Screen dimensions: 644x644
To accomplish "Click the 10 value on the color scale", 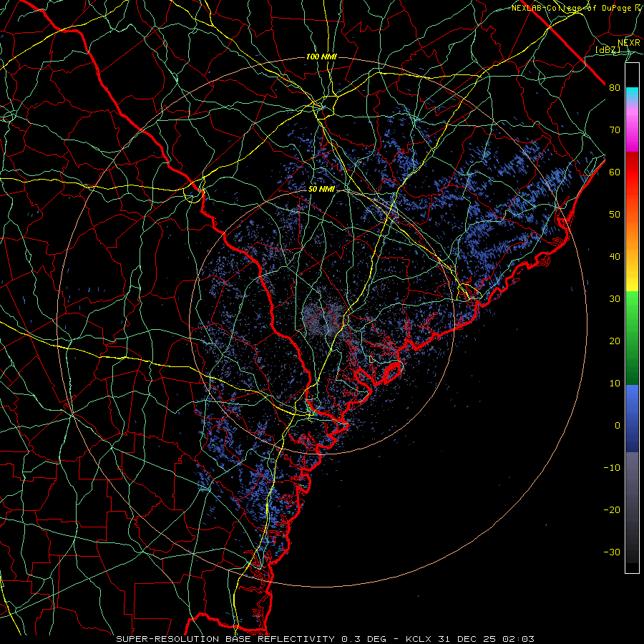I will click(x=615, y=384).
